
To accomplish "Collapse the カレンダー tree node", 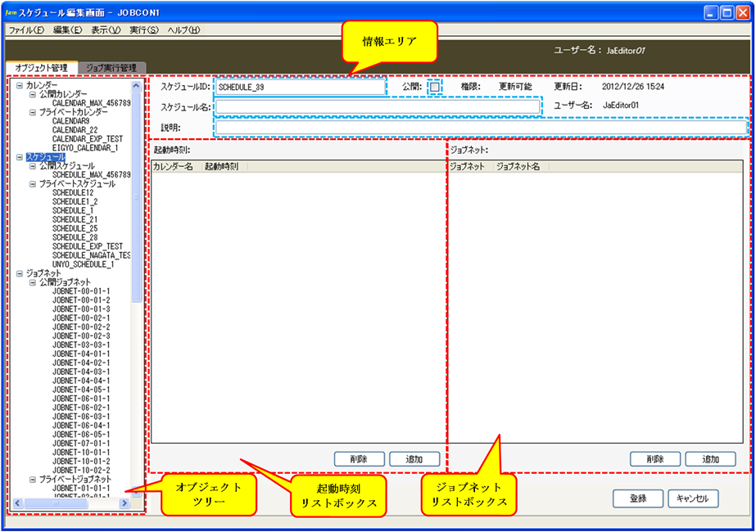I will (x=20, y=85).
